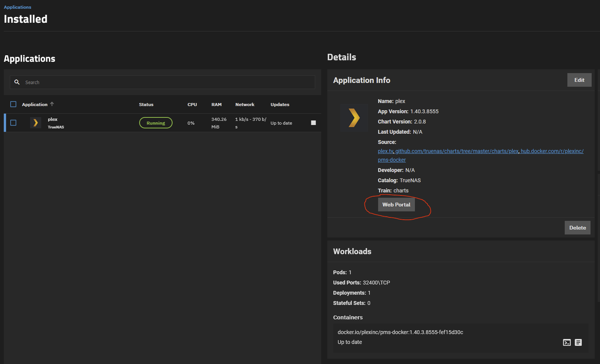Launch the Web Portal button
Screen dimensions: 600x364
coord(396,205)
